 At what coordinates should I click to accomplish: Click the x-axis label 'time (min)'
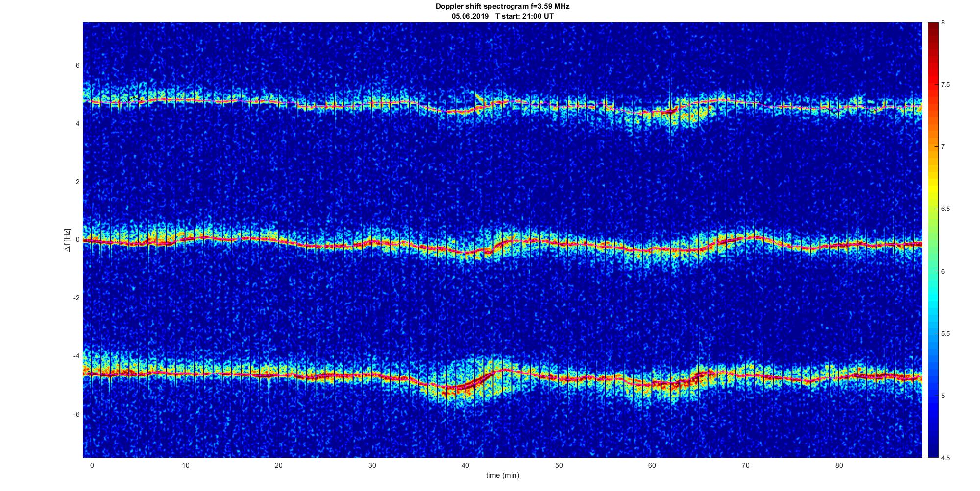point(502,475)
